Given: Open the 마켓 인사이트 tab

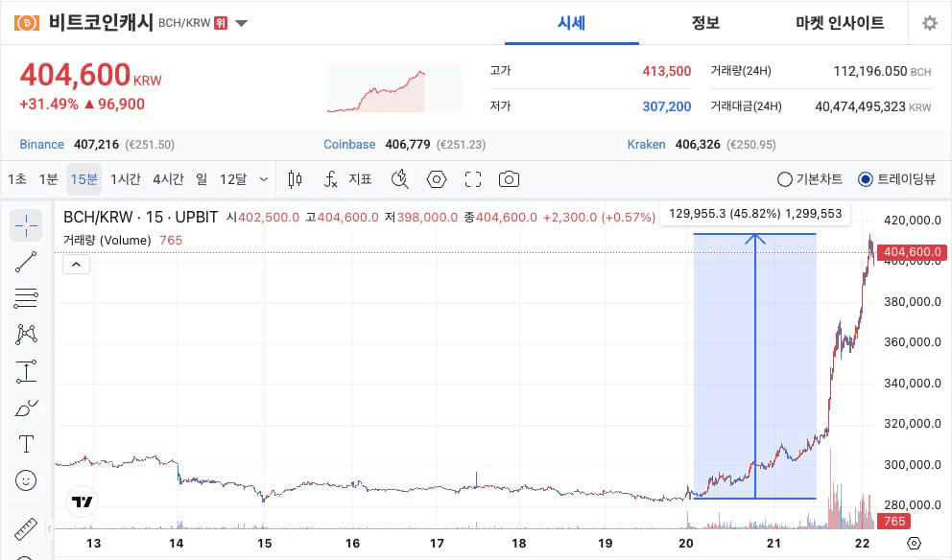Looking at the screenshot, I should (840, 23).
